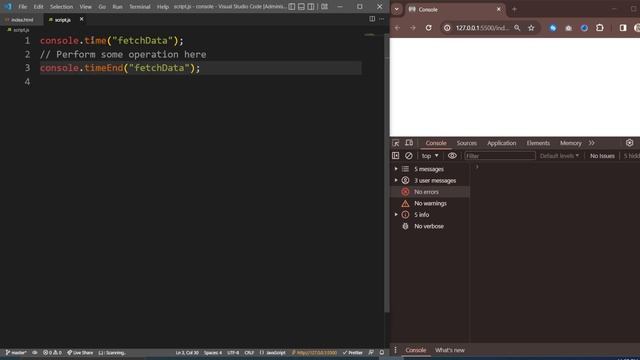Open the Help menu in VS Code
640x360 pixels.
click(162, 7)
